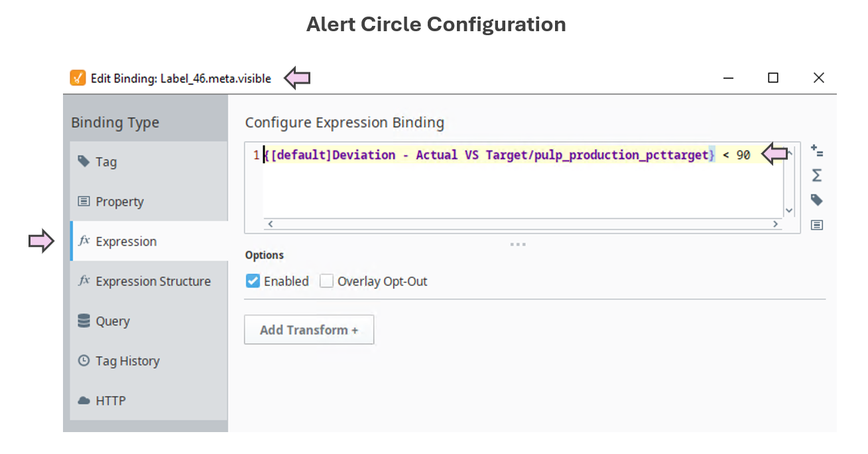
Task: Click the tag icon in Binding Type
Action: pos(84,161)
